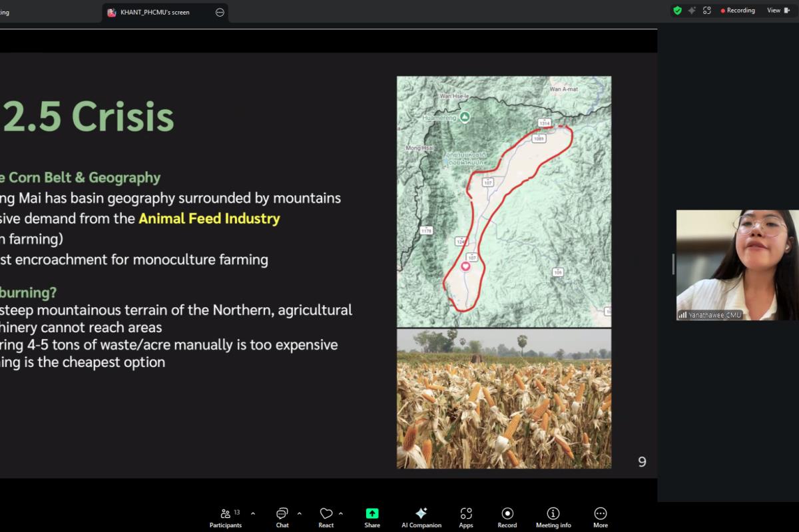This screenshot has width=799, height=532.
Task: Expand the Participants options caret
Action: point(253,513)
